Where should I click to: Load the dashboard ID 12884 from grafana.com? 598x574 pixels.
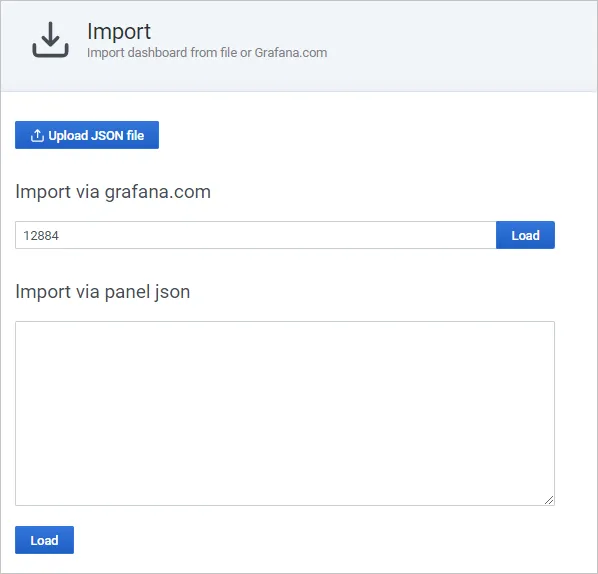(x=525, y=235)
